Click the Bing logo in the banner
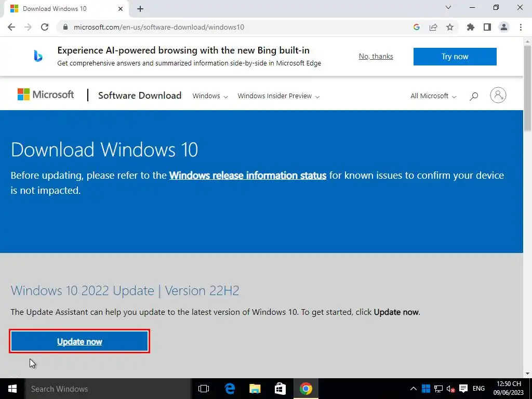 [38, 56]
